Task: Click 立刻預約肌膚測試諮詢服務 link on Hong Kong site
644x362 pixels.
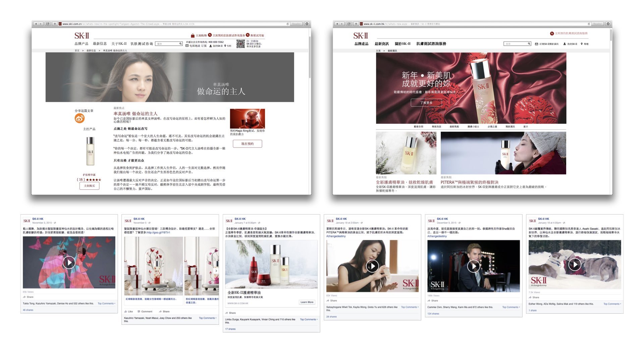Action: [x=571, y=33]
